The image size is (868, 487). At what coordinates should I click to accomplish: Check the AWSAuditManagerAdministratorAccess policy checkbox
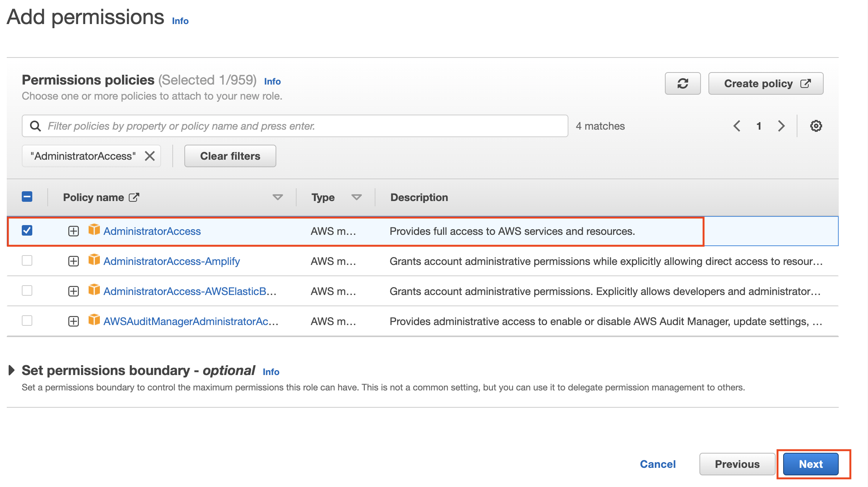pos(27,321)
